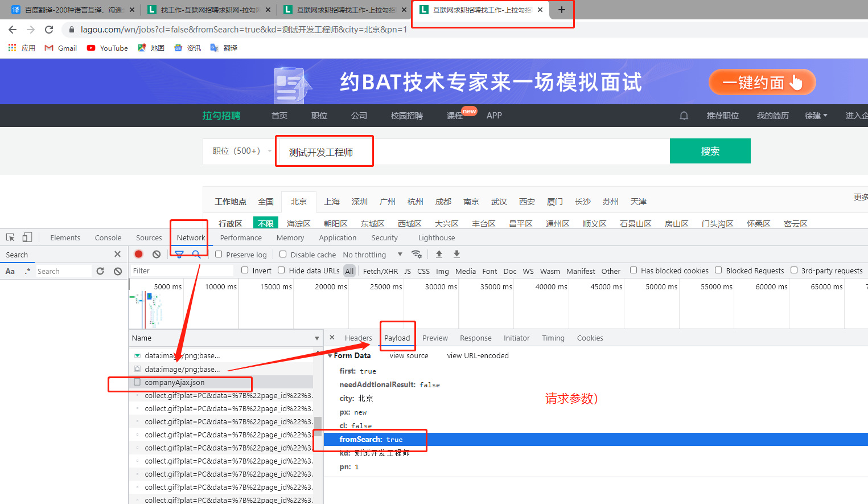
Task: Reload the lagou.com page
Action: pos(49,30)
